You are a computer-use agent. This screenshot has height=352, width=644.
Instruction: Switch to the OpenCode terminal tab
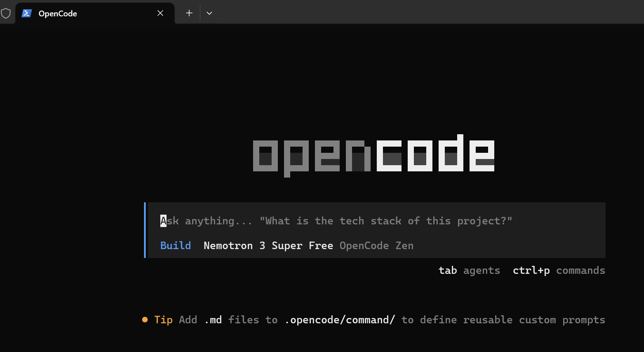95,13
